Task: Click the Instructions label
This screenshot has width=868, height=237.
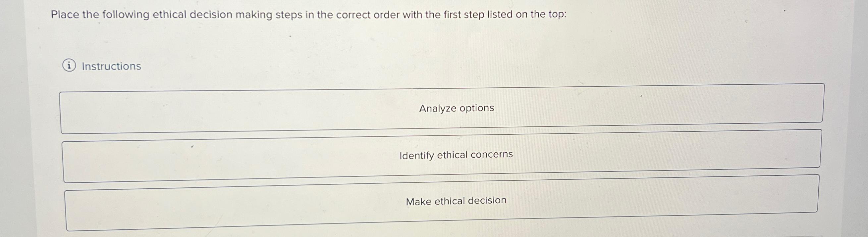Action: [x=111, y=66]
